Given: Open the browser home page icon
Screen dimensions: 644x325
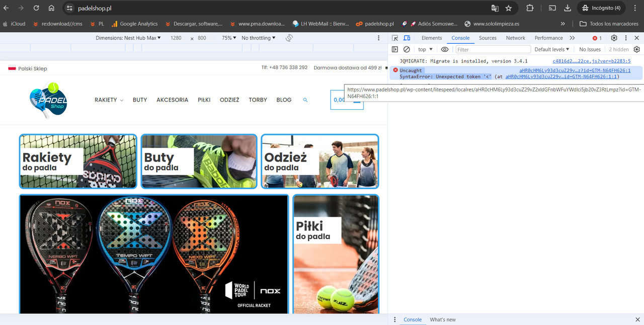Looking at the screenshot, I should 51,8.
